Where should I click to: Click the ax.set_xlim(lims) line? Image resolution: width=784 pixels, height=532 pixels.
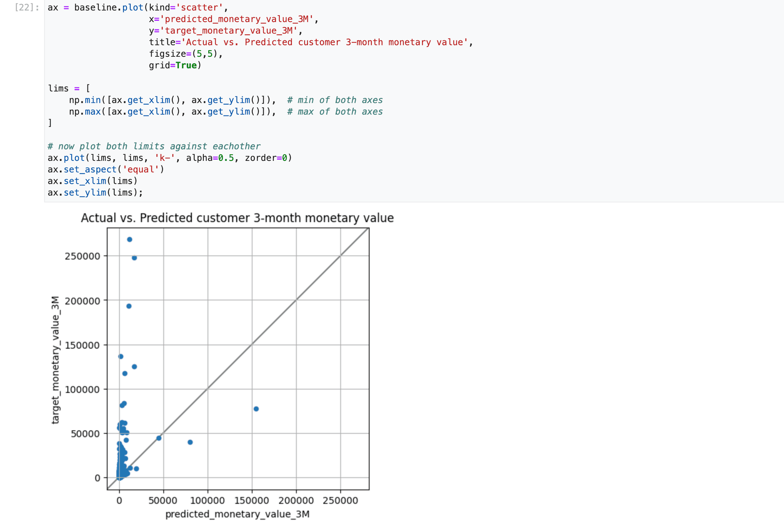tap(93, 181)
